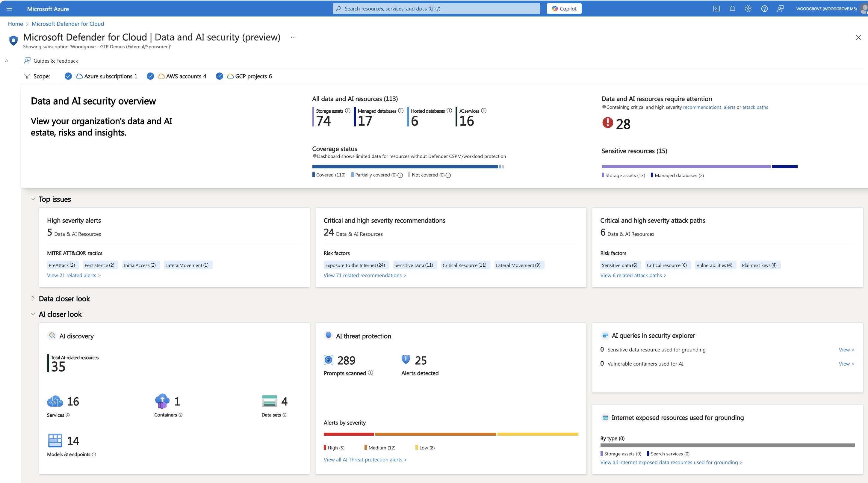Image resolution: width=868 pixels, height=483 pixels.
Task: Select the LateralMovement (1) tactic tag
Action: 188,265
